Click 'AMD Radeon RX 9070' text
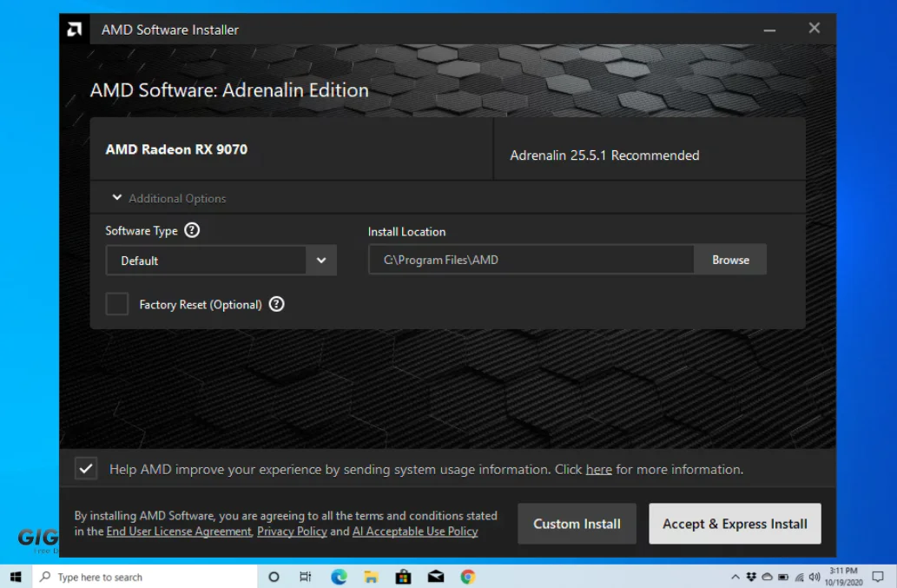Screen dimensions: 897x588 [x=176, y=149]
